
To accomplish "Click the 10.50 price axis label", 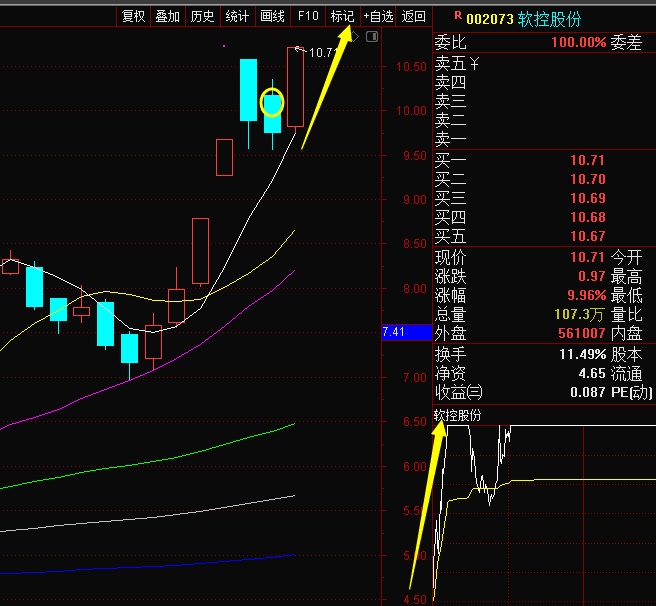I will tap(411, 67).
